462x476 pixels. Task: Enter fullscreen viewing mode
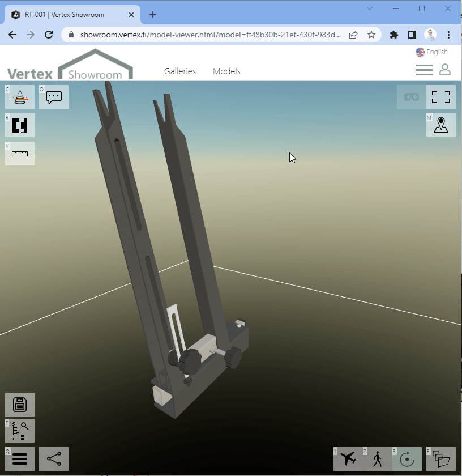tap(441, 97)
